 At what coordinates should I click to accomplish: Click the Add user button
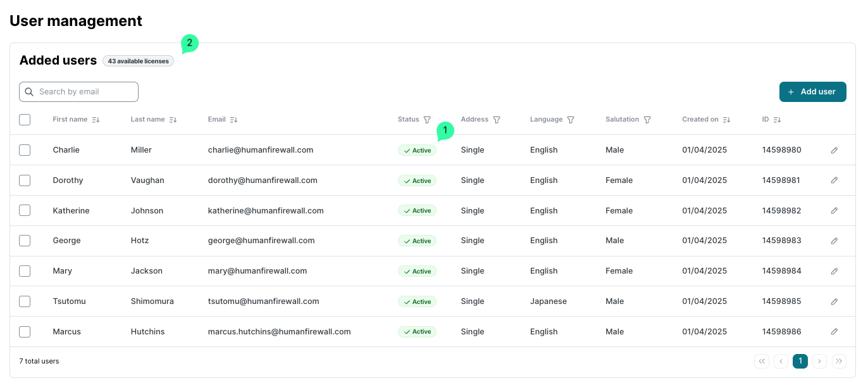point(812,92)
